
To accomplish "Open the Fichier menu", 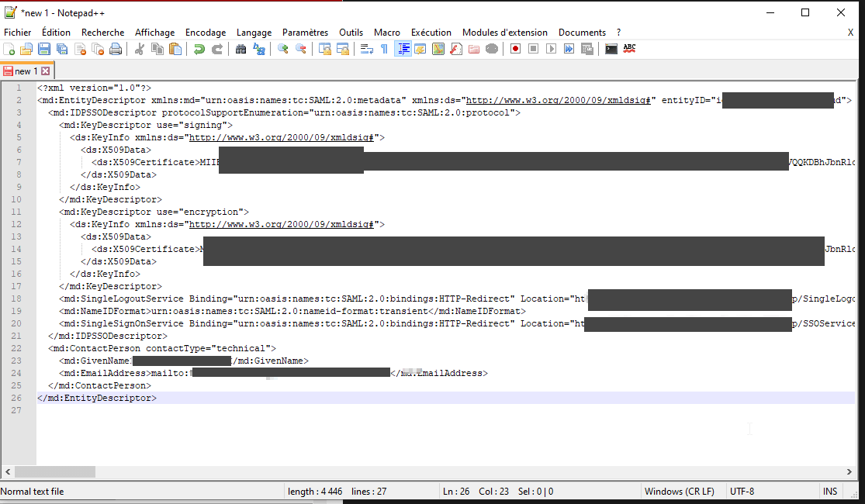I will pyautogui.click(x=18, y=33).
